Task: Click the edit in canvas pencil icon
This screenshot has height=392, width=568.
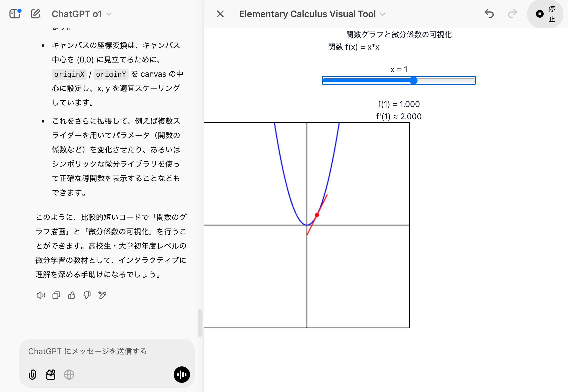Action: click(102, 295)
